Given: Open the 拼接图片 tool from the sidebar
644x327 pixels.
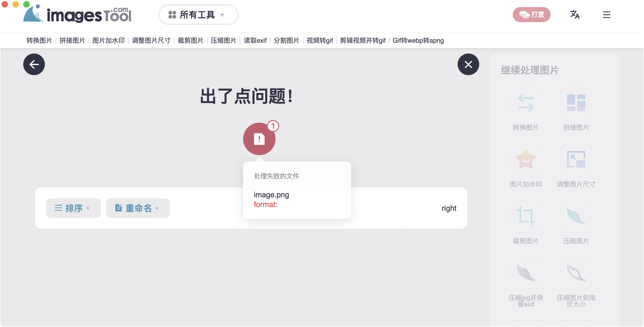Looking at the screenshot, I should 576,103.
